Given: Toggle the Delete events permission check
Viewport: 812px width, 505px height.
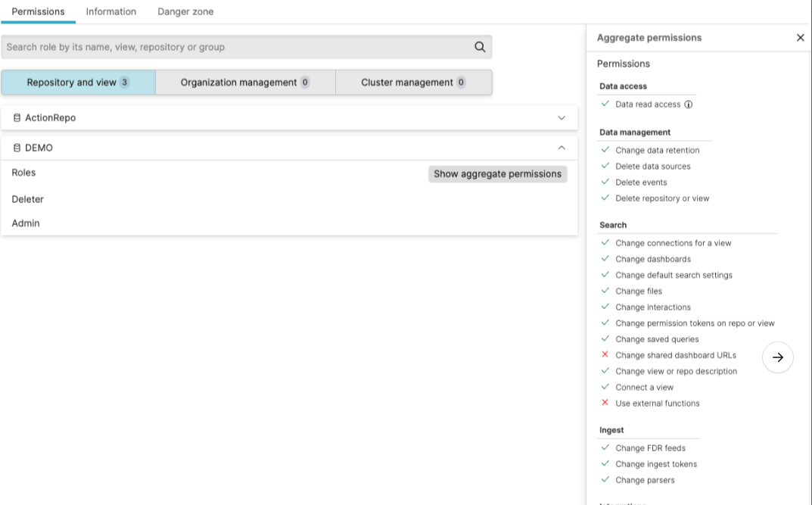Looking at the screenshot, I should click(x=605, y=182).
